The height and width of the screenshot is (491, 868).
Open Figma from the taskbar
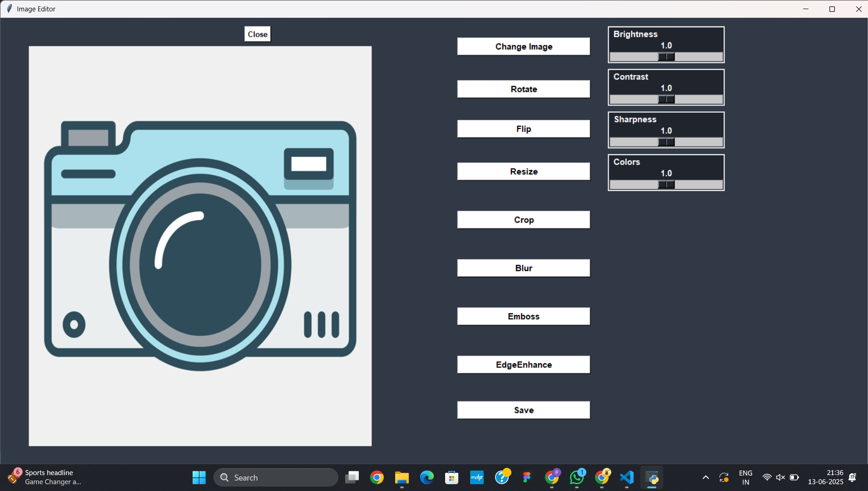527,477
